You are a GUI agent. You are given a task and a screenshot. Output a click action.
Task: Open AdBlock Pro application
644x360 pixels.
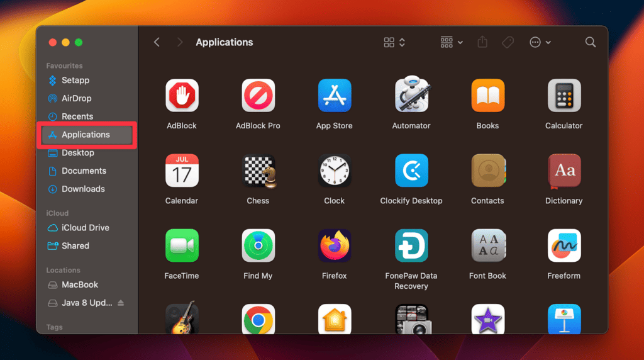[x=258, y=95]
